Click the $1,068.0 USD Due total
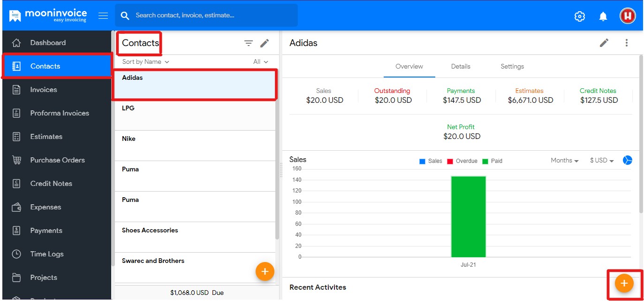Screen dimensions: 644x301 [197, 293]
